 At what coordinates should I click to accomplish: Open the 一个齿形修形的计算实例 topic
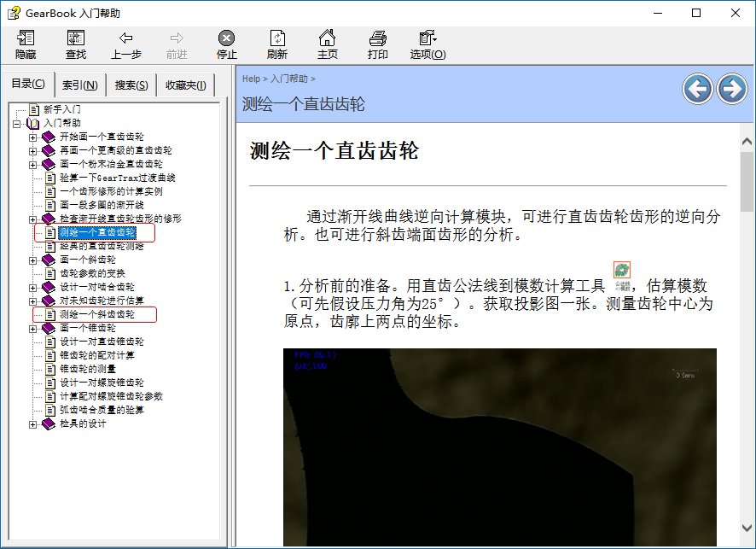point(111,191)
